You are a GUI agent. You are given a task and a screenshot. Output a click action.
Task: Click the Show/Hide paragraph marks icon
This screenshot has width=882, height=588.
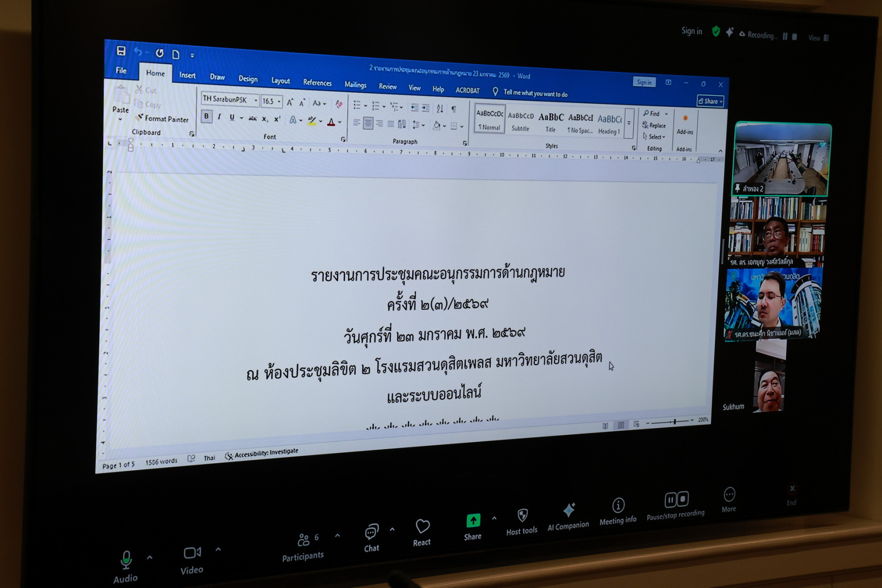tap(454, 109)
